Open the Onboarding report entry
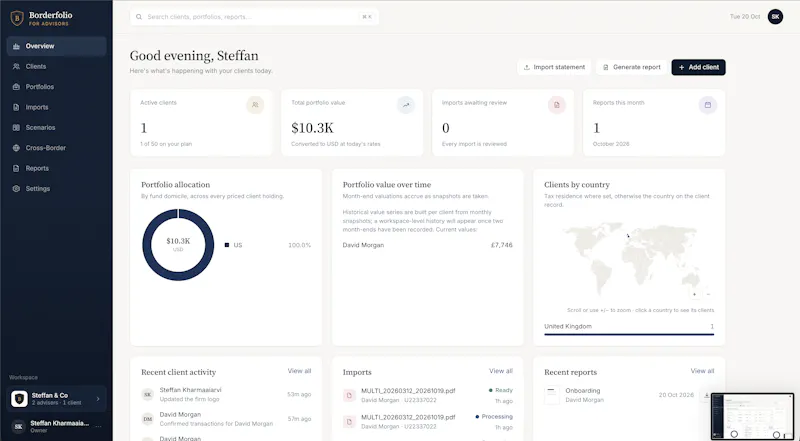The image size is (800, 441). point(629,395)
